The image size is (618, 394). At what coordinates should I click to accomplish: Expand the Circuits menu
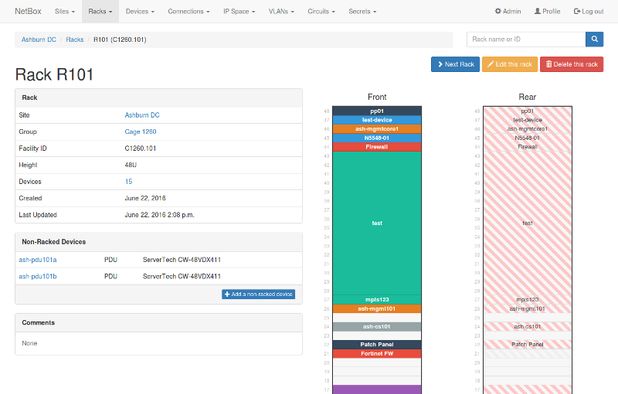tap(321, 11)
